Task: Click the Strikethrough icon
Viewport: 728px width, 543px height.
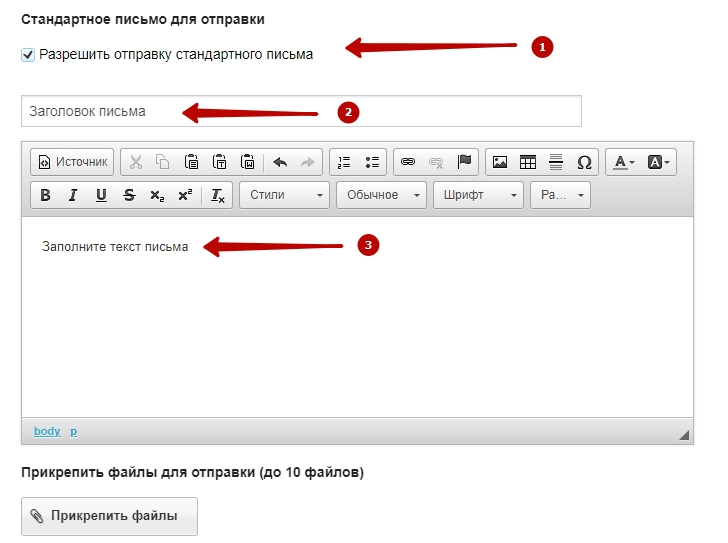Action: click(129, 195)
